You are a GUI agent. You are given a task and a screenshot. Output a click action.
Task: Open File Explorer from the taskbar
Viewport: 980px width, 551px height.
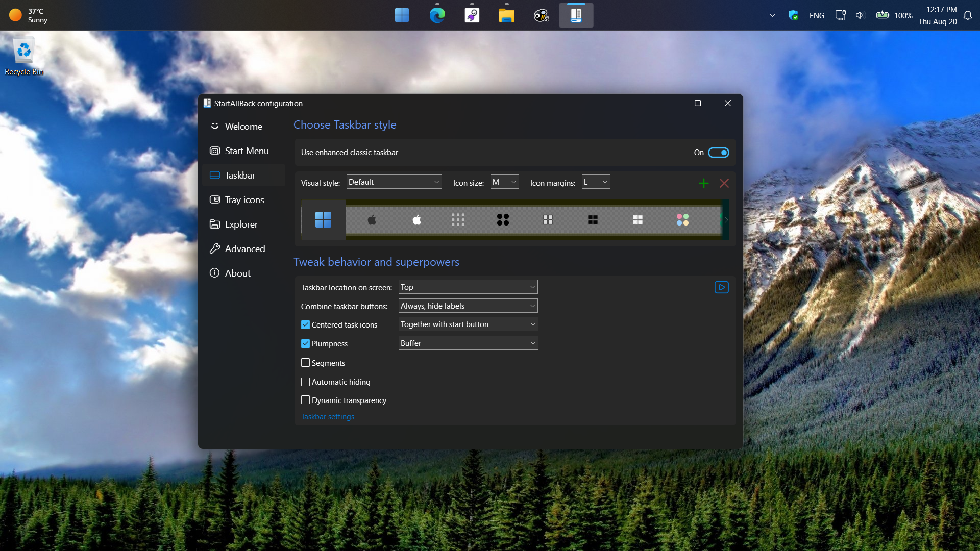506,15
